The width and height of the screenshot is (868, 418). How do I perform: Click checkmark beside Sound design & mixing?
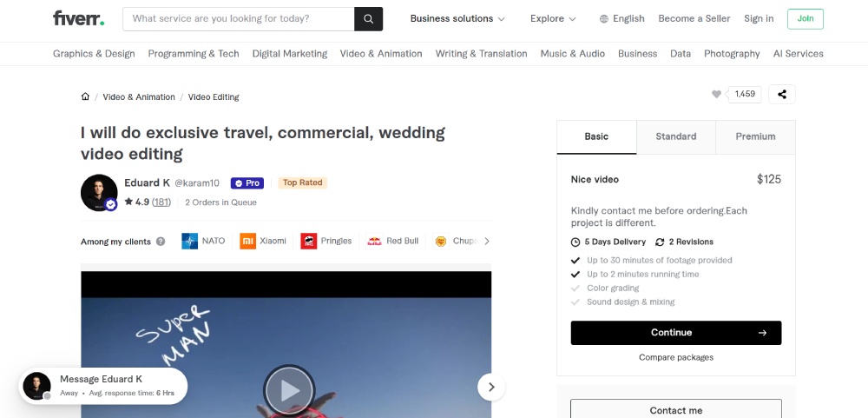[575, 302]
